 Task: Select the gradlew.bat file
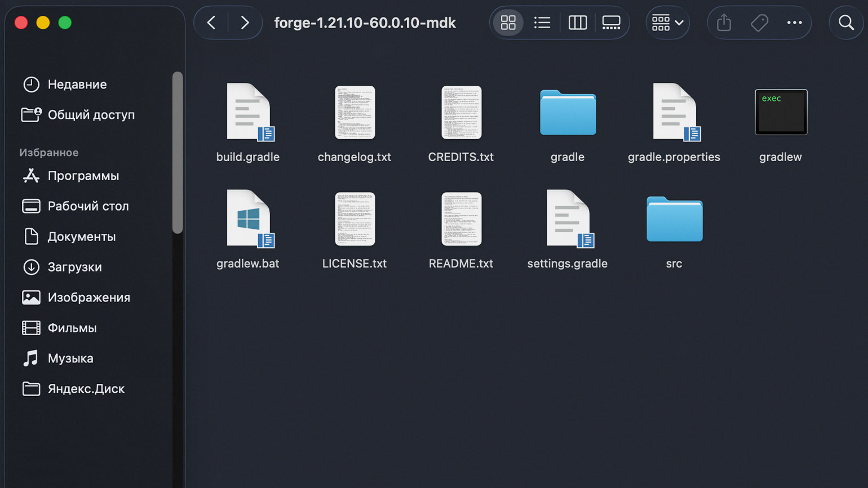click(248, 219)
